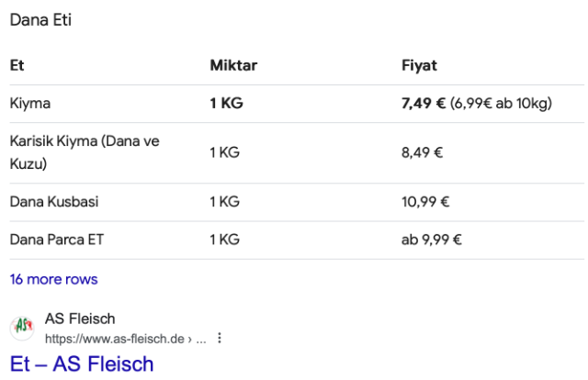Viewport: 588px width, 380px height.
Task: Open the three-dot result options menu
Action: click(220, 338)
